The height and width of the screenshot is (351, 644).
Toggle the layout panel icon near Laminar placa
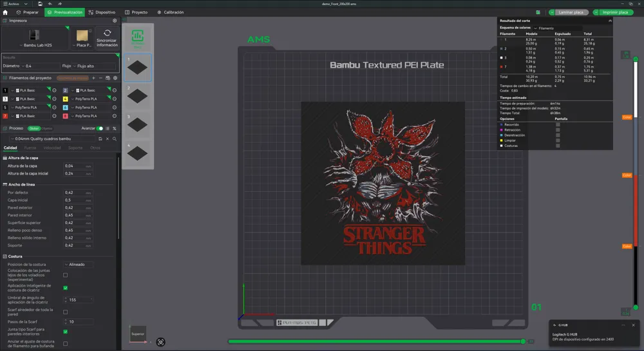click(x=538, y=12)
